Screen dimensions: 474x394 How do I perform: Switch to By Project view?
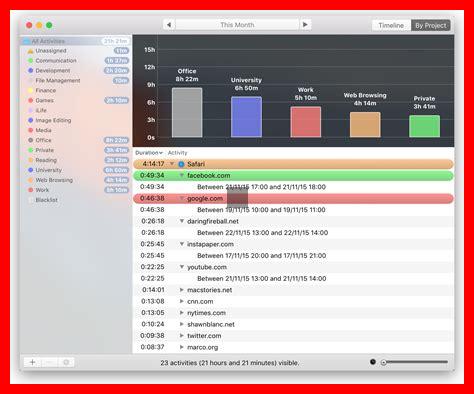coord(431,25)
